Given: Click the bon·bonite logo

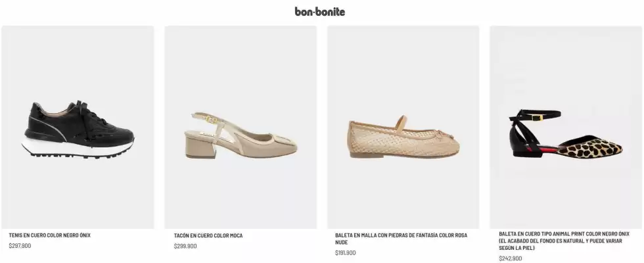Looking at the screenshot, I should click(x=319, y=12).
